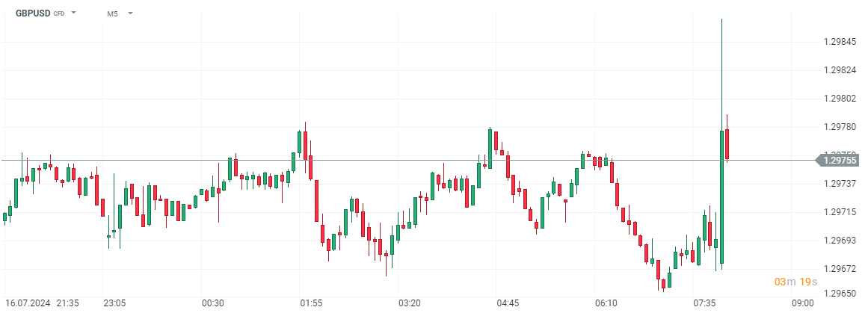Screen dimensions: 868x316
Task: Click the 07:35 time axis marker
Action: tap(705, 304)
